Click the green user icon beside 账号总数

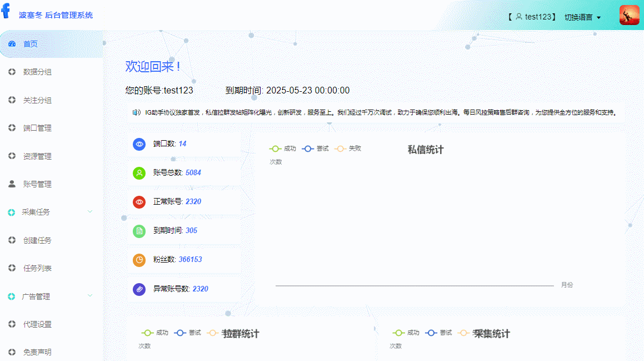139,173
